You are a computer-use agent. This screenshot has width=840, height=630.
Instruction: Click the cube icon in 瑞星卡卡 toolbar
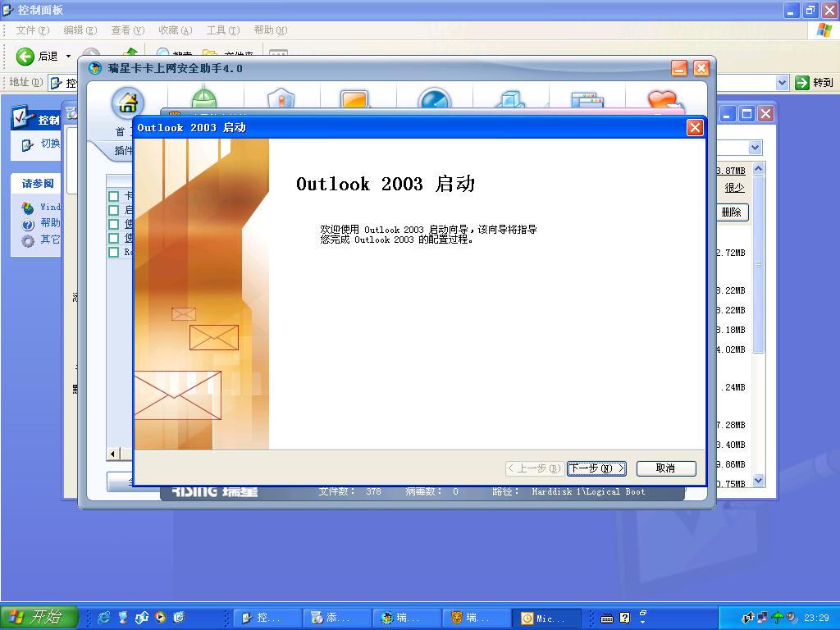(x=510, y=99)
